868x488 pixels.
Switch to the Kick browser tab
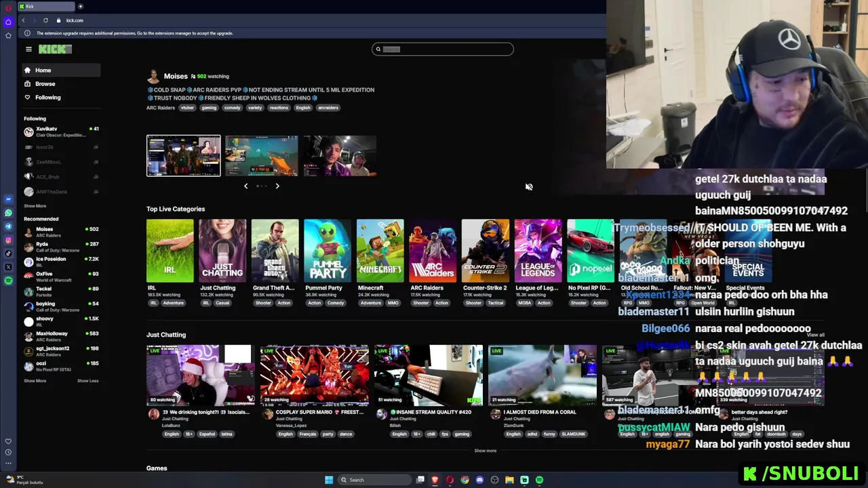[46, 7]
